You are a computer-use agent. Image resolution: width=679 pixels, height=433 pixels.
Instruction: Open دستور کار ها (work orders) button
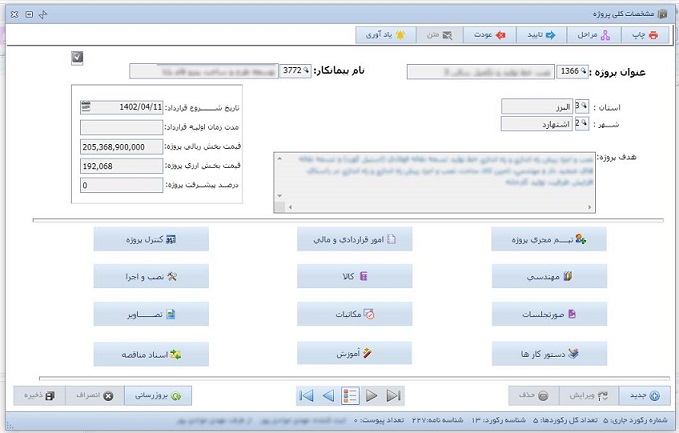[549, 354]
